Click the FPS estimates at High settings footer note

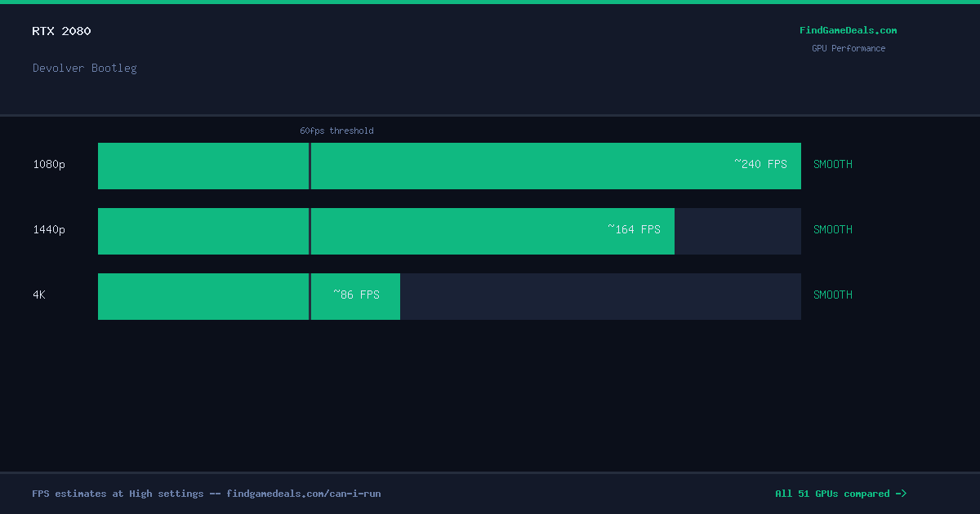207,494
